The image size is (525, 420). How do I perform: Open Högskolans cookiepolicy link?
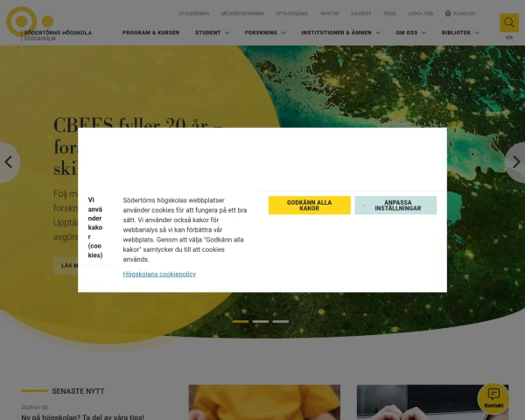(x=159, y=274)
